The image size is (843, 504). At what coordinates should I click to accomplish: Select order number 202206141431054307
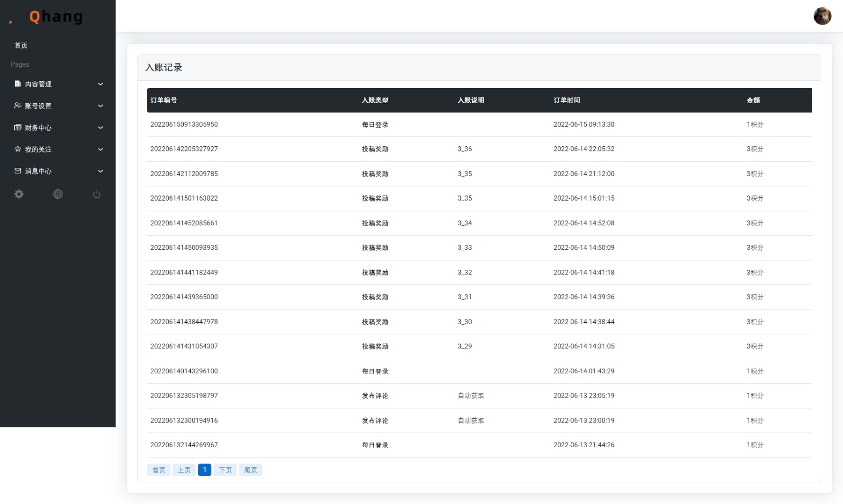[x=184, y=346]
